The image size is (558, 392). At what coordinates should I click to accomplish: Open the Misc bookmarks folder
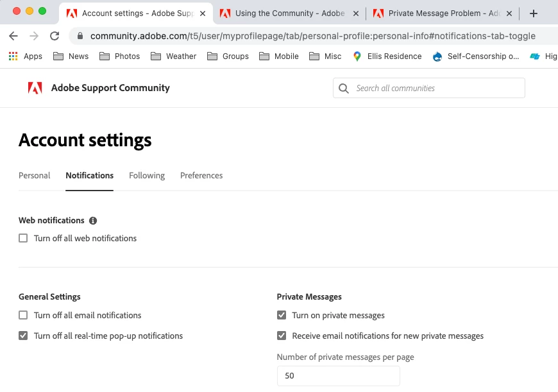(325, 56)
